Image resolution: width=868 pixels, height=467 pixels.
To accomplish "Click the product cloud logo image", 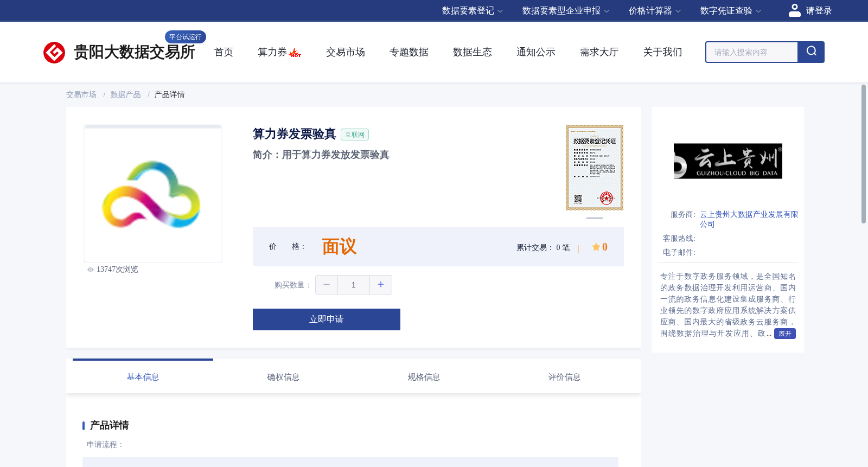I will pos(153,194).
